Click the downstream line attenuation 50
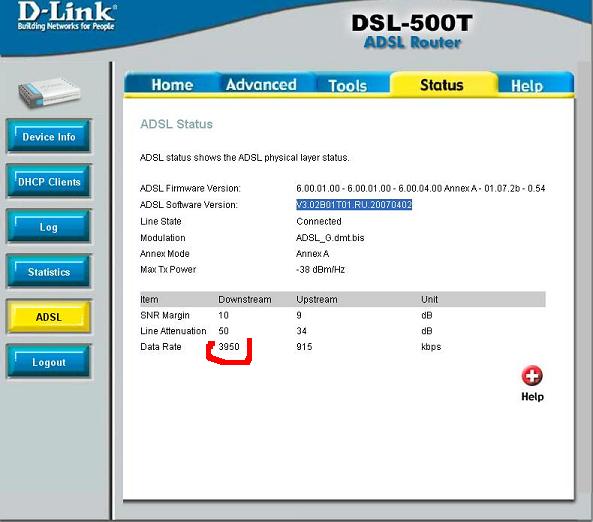593x522 pixels. [x=223, y=331]
